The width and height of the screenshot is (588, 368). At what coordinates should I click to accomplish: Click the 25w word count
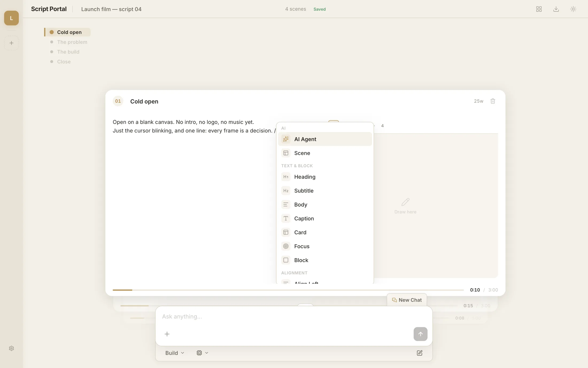click(x=478, y=101)
